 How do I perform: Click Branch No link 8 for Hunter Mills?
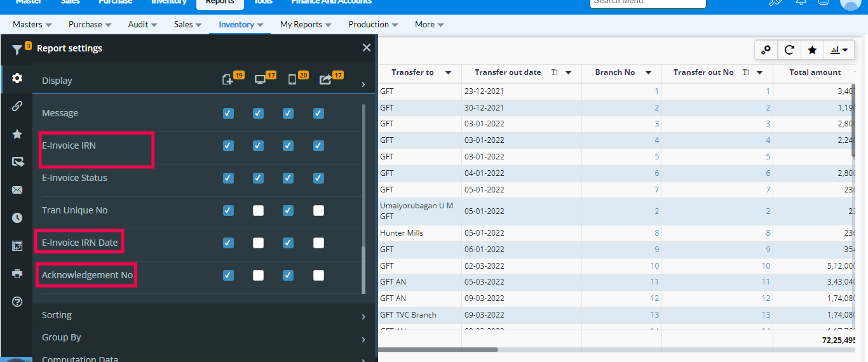[656, 233]
